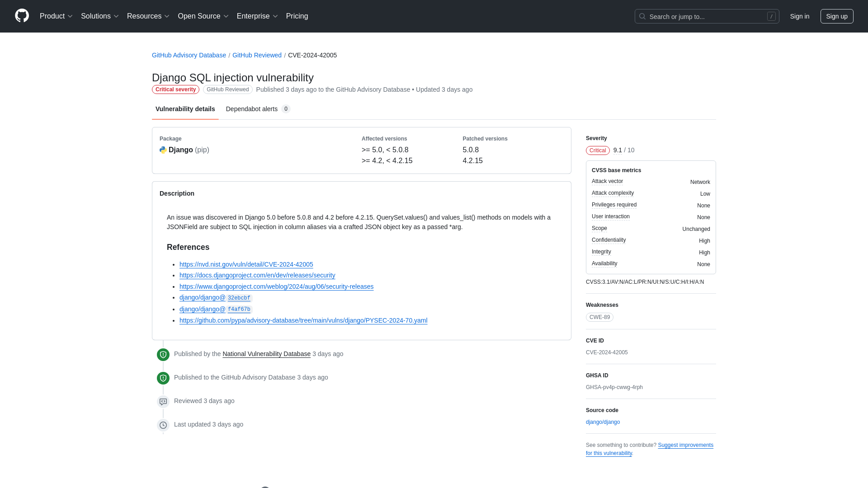Click the GitHub logo icon

[22, 16]
